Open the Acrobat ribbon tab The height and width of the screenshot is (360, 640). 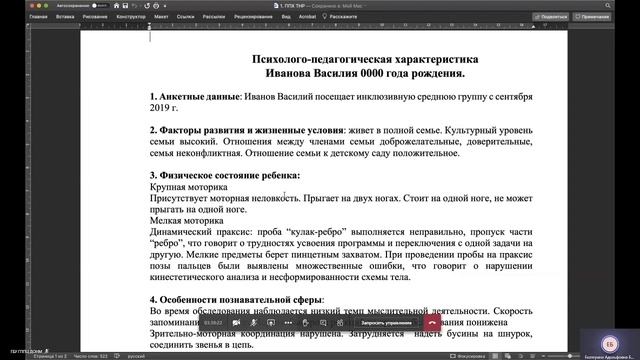tap(307, 17)
